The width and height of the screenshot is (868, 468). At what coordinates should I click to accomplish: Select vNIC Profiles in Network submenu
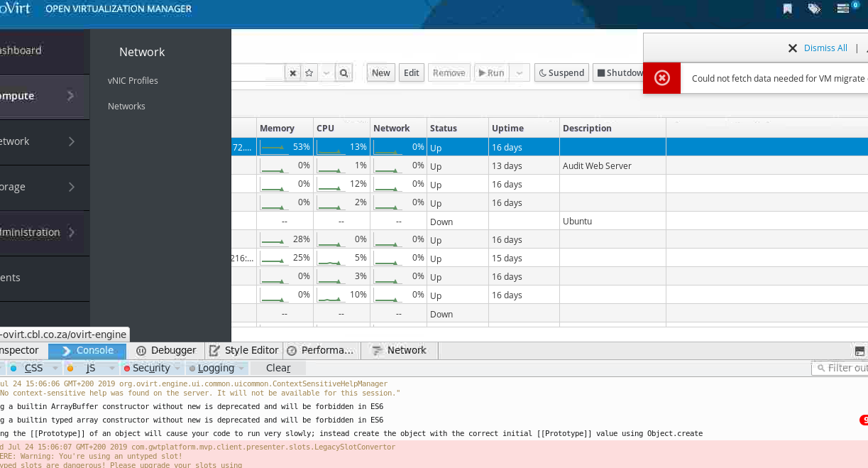133,80
